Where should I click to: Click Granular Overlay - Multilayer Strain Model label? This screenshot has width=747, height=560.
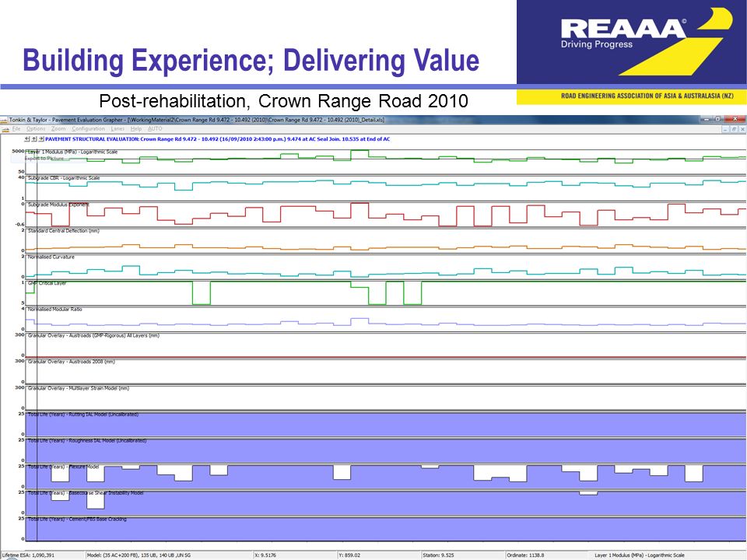[x=79, y=389]
